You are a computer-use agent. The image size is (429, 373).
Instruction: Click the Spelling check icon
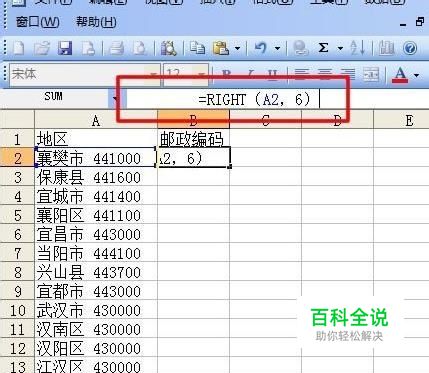(x=169, y=48)
